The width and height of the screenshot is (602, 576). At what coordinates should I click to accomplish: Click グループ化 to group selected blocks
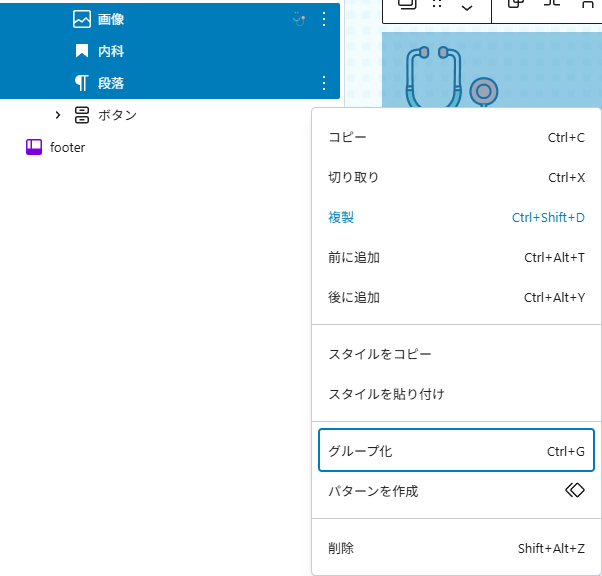pos(456,451)
